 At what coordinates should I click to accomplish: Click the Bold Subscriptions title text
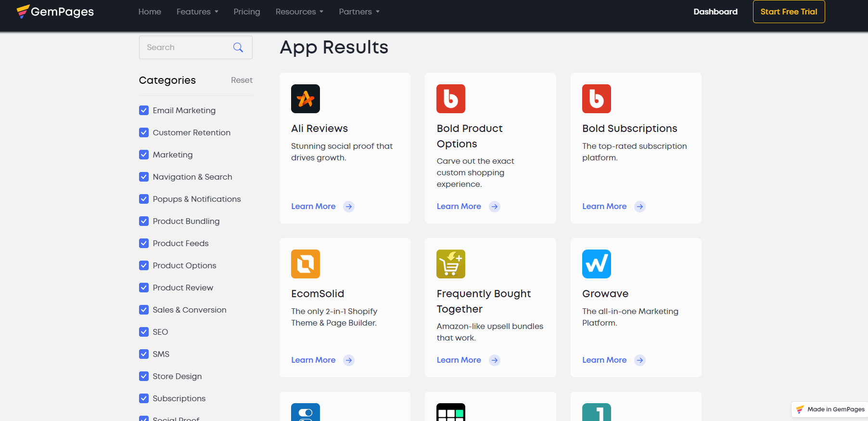(630, 129)
